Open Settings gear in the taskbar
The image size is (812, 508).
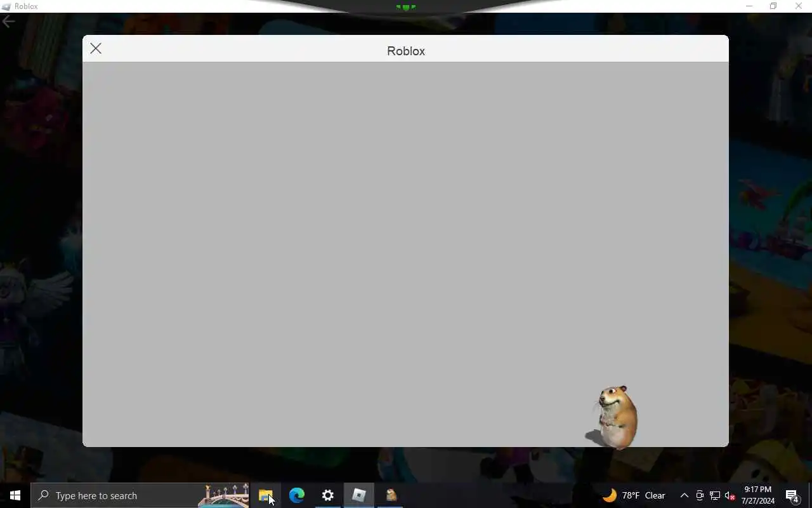328,495
